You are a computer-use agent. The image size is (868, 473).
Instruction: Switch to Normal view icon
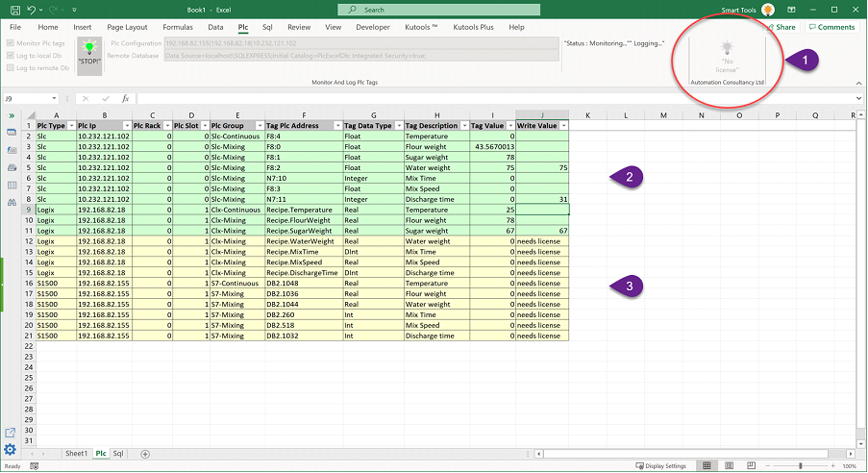coord(707,466)
